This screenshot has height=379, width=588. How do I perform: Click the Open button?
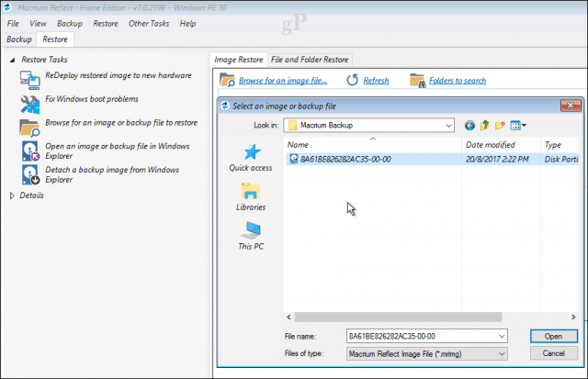pyautogui.click(x=554, y=336)
